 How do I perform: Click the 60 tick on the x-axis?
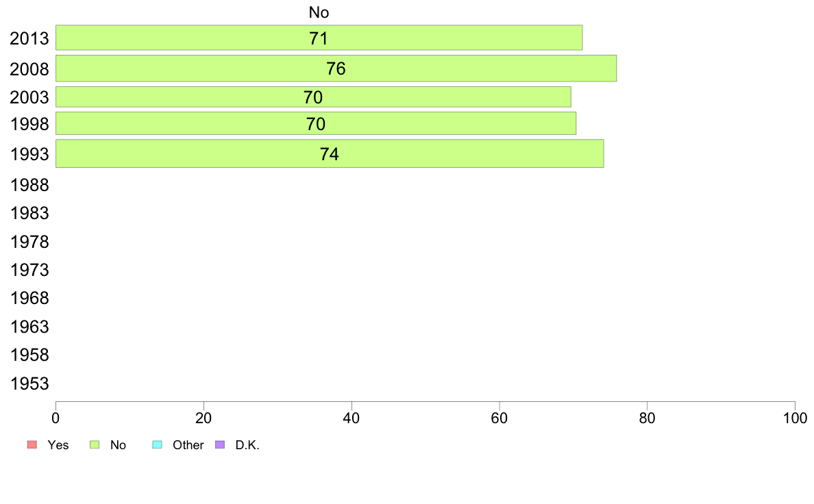click(x=499, y=418)
